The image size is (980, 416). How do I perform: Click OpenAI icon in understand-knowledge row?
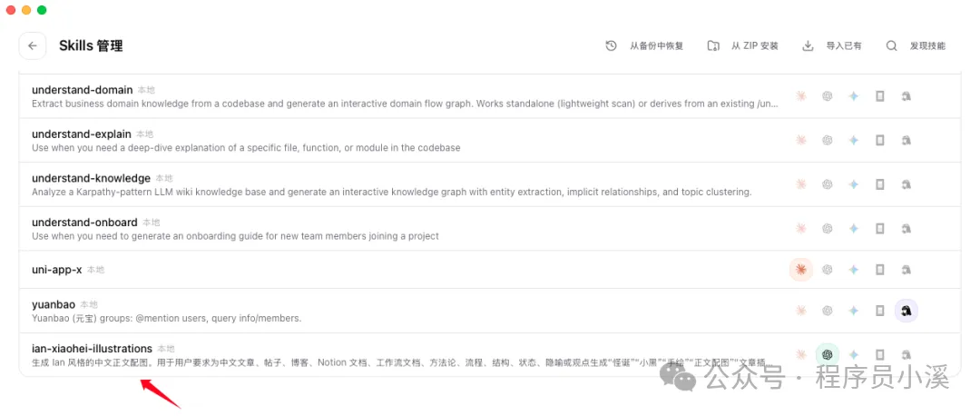(828, 184)
